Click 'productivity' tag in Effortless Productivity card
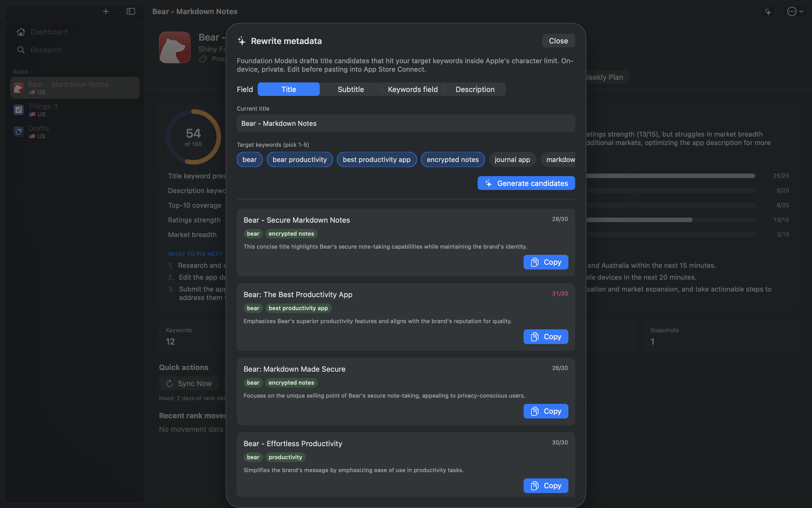812x508 pixels. coord(285,457)
